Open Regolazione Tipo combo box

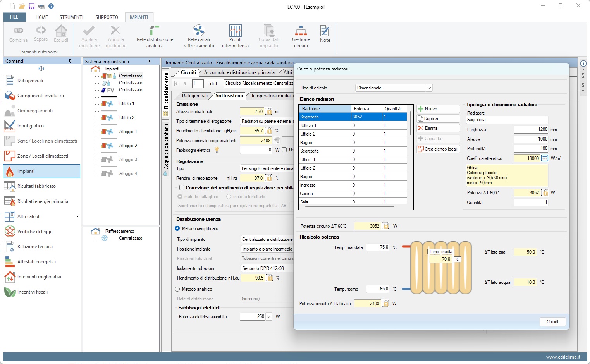[267, 168]
